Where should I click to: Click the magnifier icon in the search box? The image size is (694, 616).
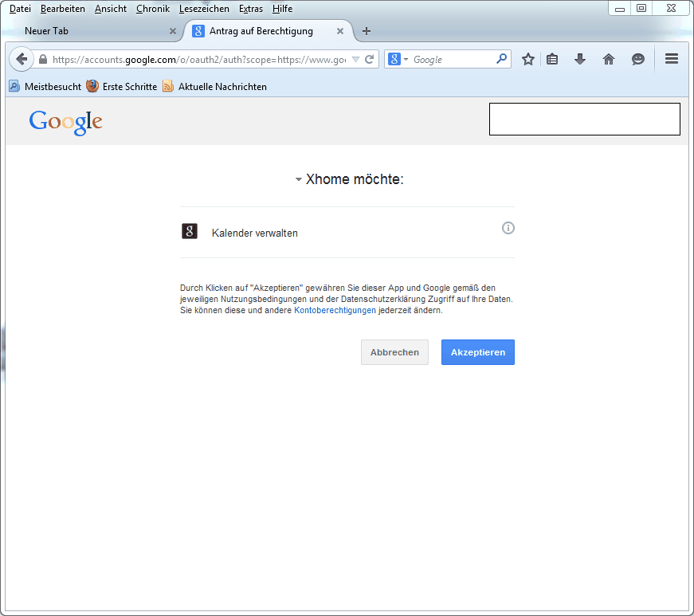click(501, 59)
